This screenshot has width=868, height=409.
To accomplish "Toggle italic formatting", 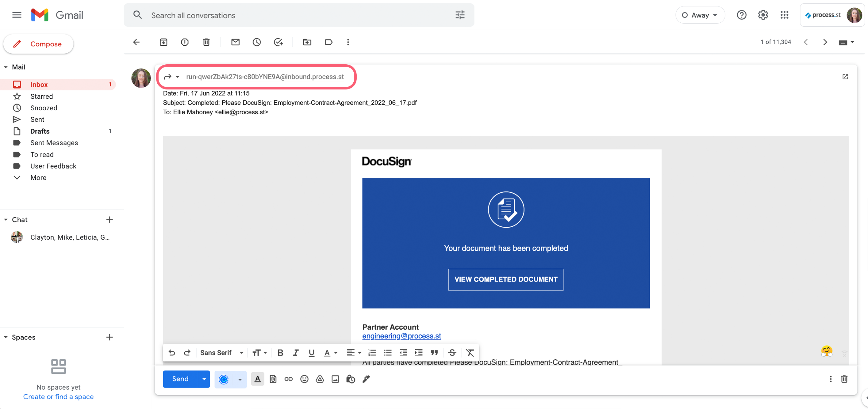I will coord(295,352).
